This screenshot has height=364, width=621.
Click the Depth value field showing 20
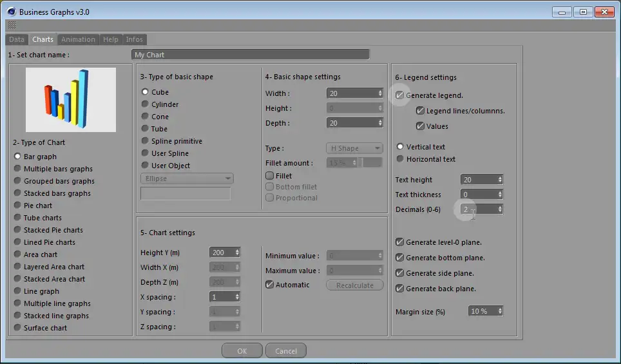pos(352,123)
